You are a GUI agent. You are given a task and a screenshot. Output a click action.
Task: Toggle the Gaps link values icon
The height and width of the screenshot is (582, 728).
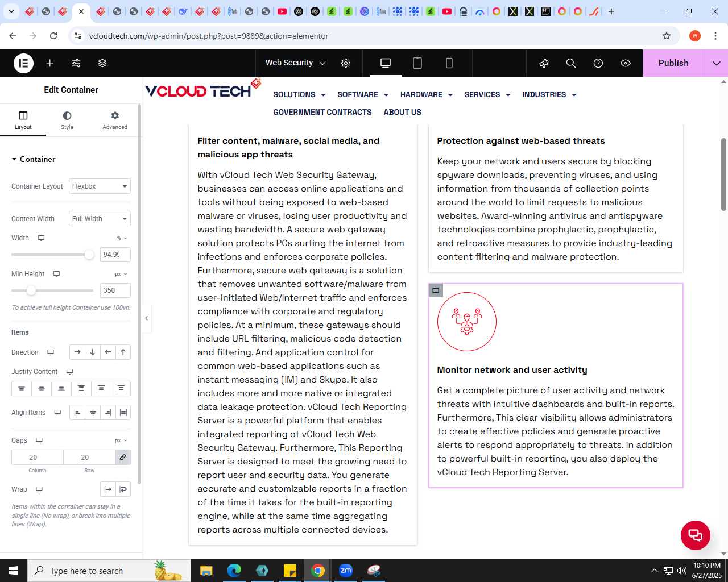(x=123, y=458)
